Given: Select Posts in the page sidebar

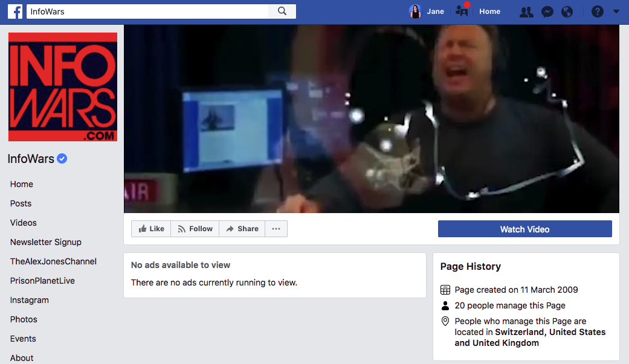Looking at the screenshot, I should tap(21, 203).
